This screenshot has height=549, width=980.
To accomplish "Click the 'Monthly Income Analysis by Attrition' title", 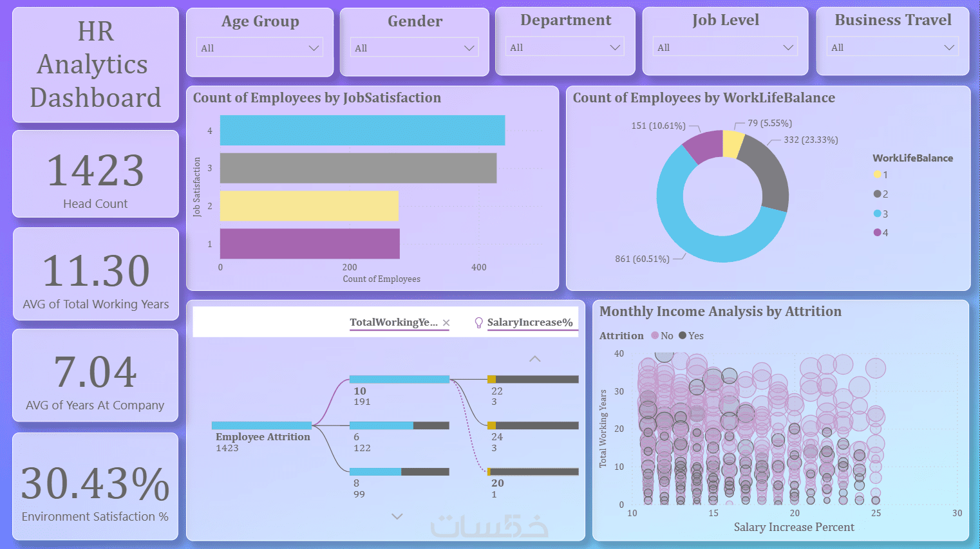I will point(721,312).
